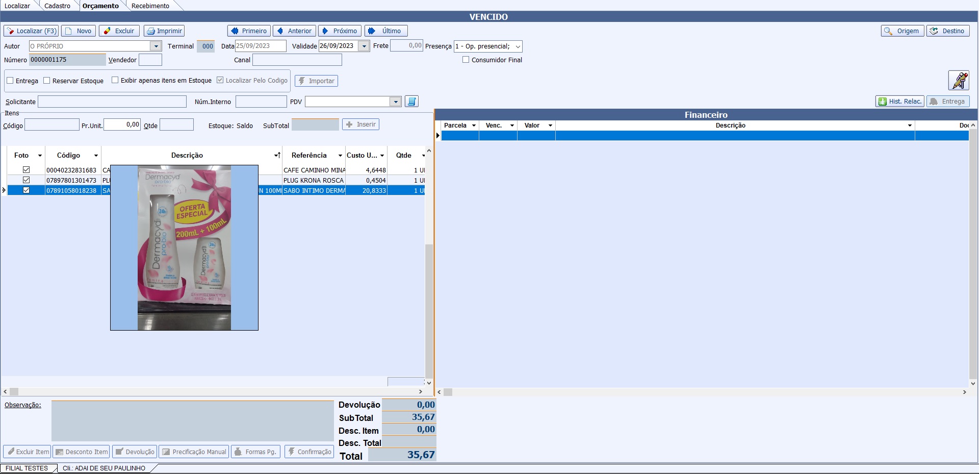This screenshot has height=474, width=980.
Task: Print the budget using Imprimir
Action: pos(164,31)
